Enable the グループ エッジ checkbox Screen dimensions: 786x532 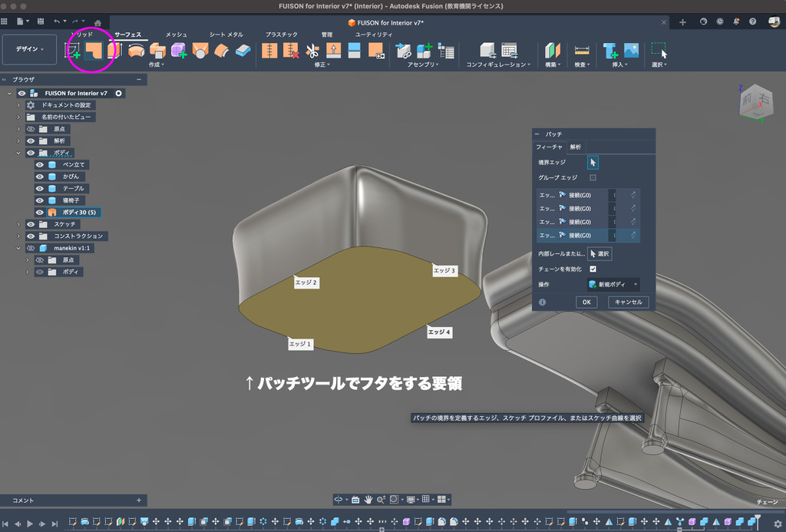click(593, 177)
